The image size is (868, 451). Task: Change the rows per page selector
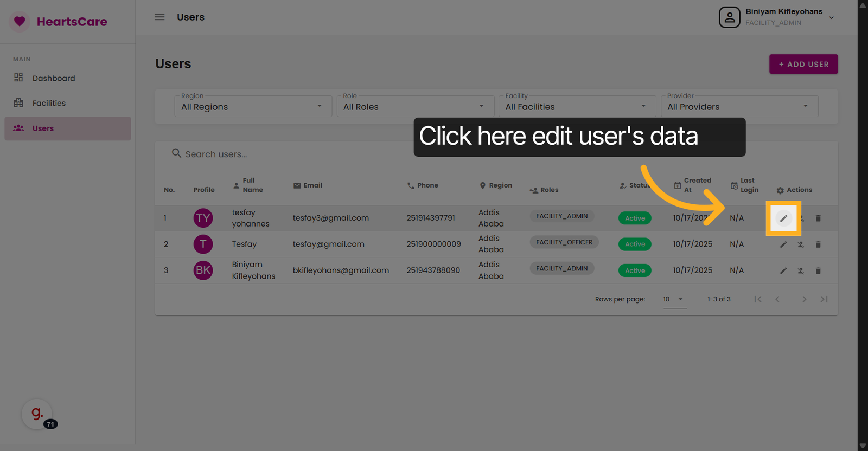674,299
